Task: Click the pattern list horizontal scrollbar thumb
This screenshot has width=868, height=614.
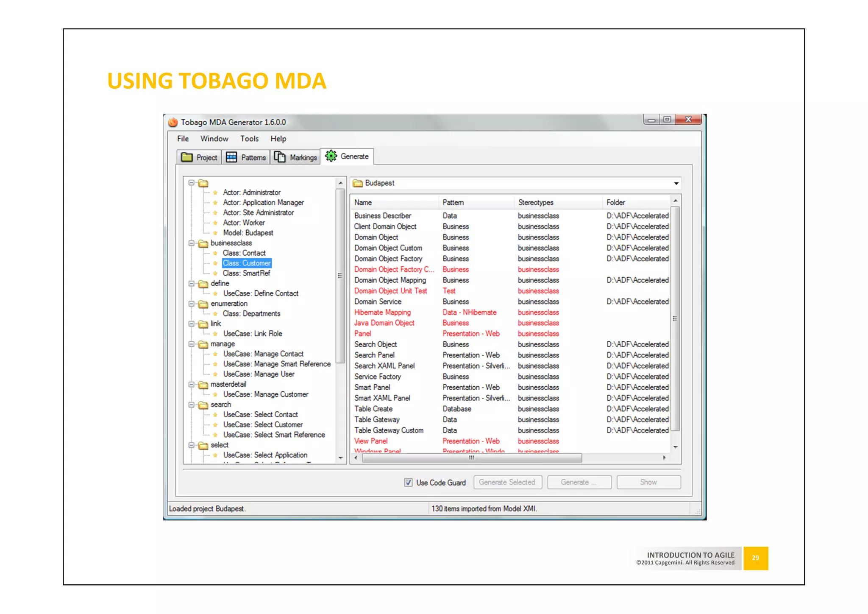Action: click(471, 458)
